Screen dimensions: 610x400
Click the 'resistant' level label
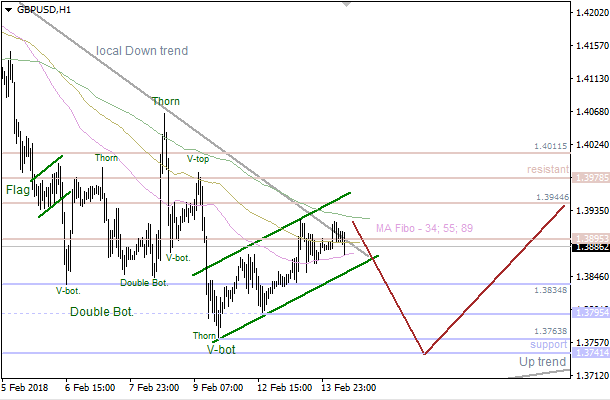[548, 170]
